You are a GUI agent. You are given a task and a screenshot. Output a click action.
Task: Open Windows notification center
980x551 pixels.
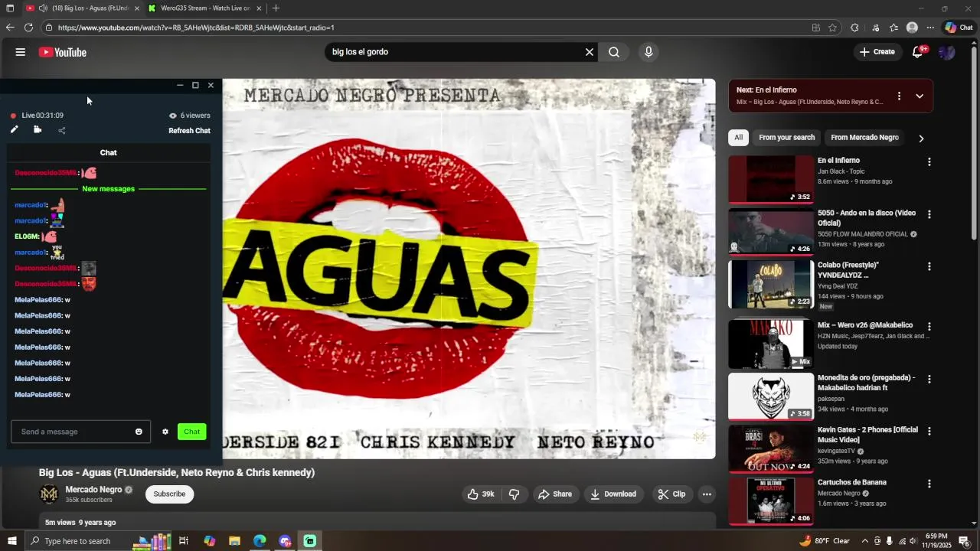pyautogui.click(x=964, y=541)
